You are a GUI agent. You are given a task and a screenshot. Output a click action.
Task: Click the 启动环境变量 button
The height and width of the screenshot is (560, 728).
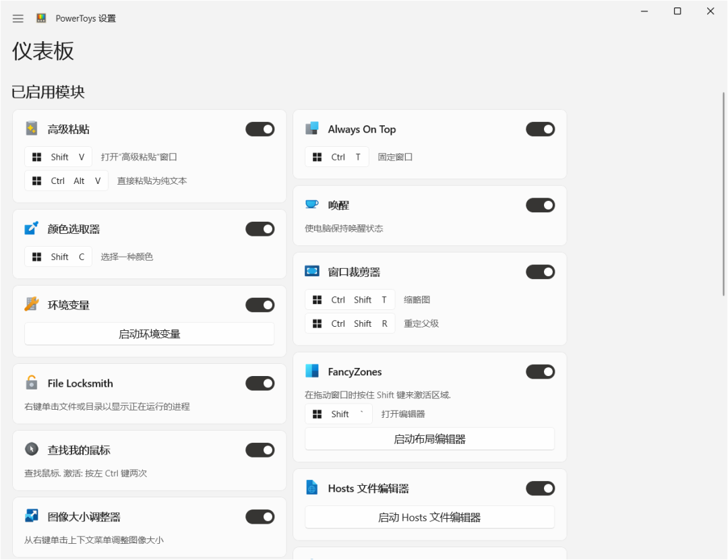click(150, 334)
